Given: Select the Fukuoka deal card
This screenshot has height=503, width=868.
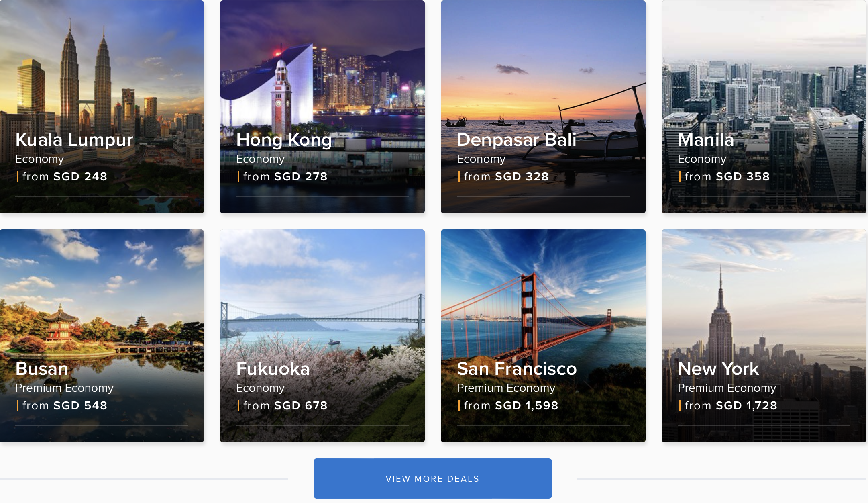Looking at the screenshot, I should [322, 336].
